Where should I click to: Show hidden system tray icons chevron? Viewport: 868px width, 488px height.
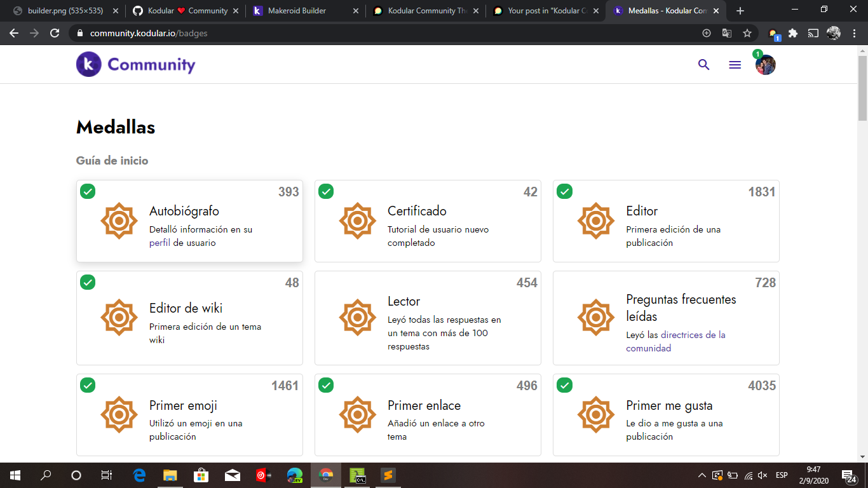702,475
